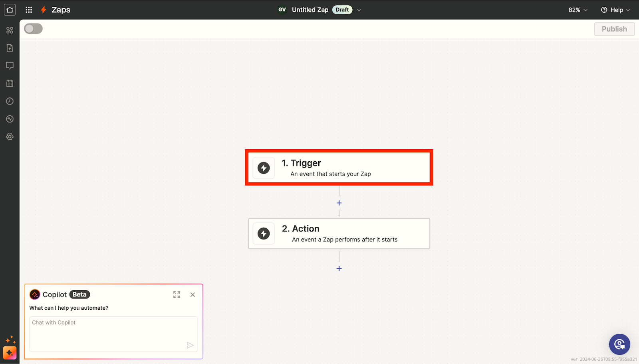
Task: Click the version text at bottom-right
Action: point(604,359)
